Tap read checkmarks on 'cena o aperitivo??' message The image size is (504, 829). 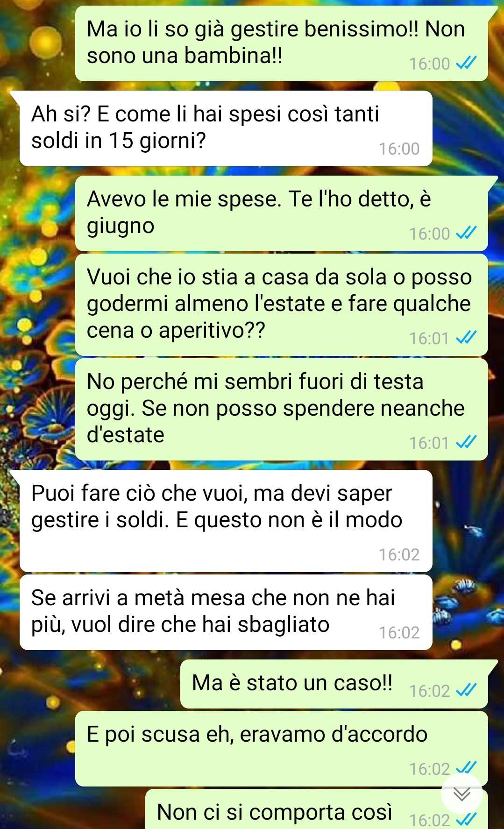click(466, 337)
